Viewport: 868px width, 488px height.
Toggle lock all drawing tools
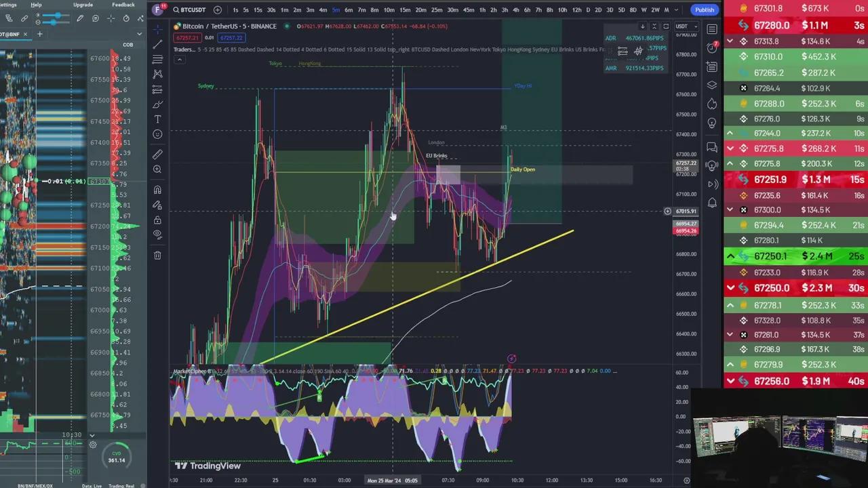coord(157,220)
